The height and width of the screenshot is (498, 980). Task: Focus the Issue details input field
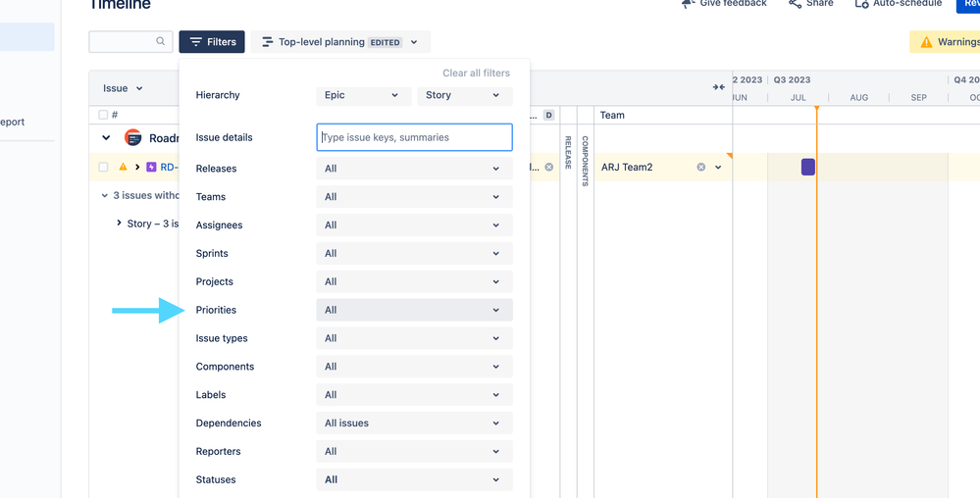click(414, 137)
